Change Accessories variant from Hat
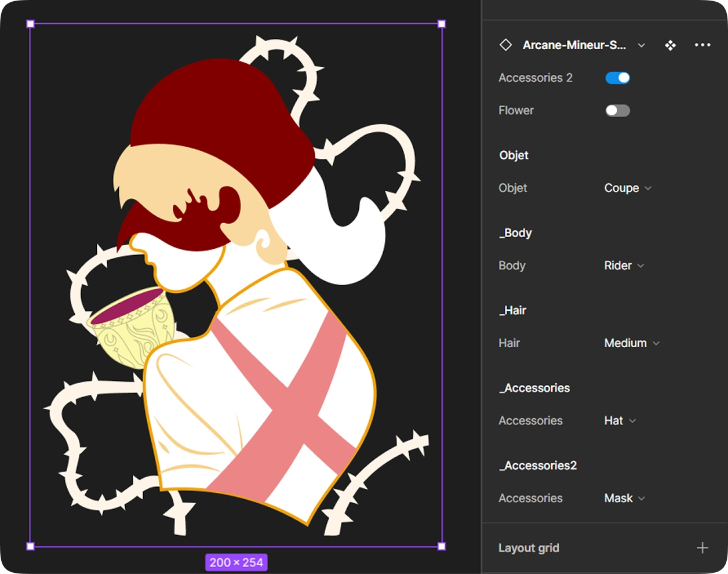This screenshot has height=574, width=728. click(620, 421)
